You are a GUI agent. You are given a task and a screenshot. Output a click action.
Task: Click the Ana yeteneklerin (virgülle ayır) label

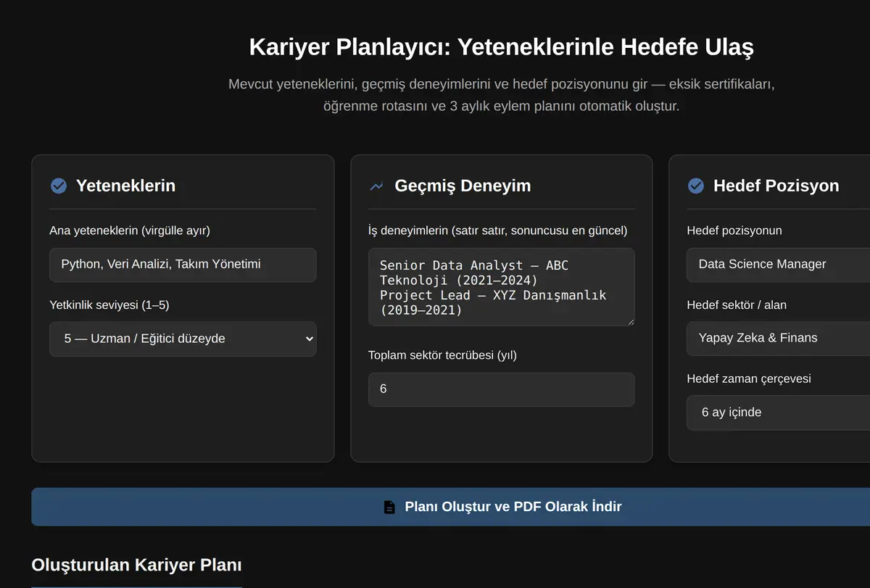(x=130, y=231)
